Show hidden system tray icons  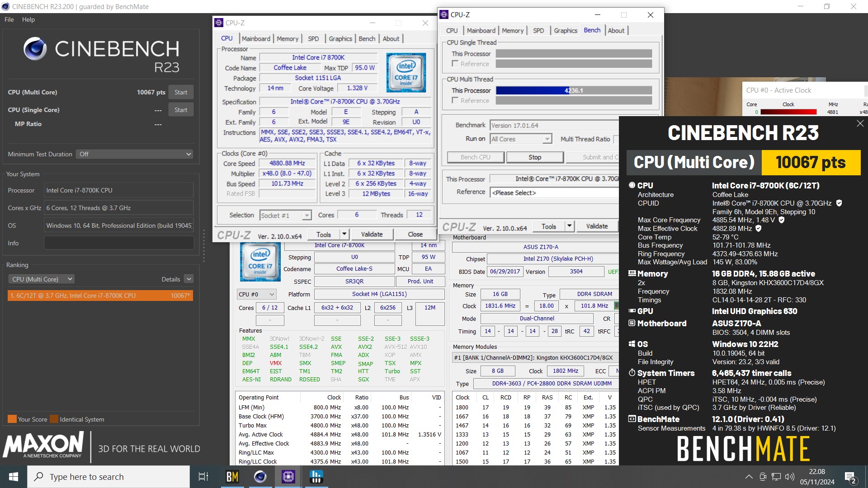point(749,477)
